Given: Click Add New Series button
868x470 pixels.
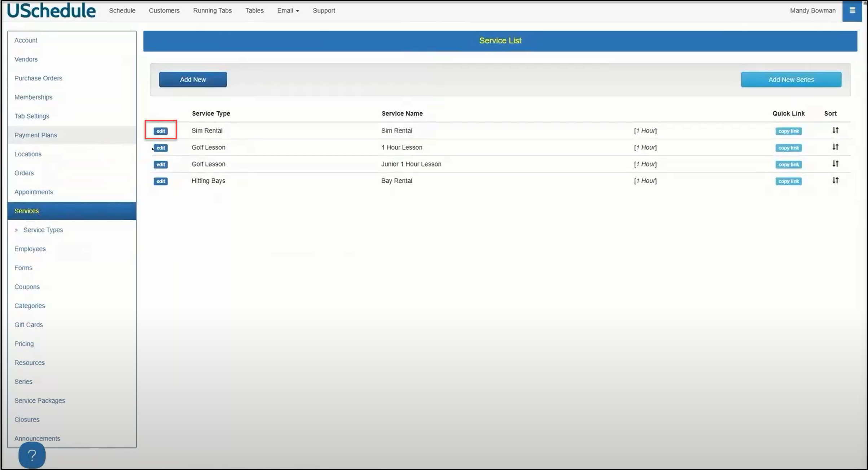Looking at the screenshot, I should (791, 80).
